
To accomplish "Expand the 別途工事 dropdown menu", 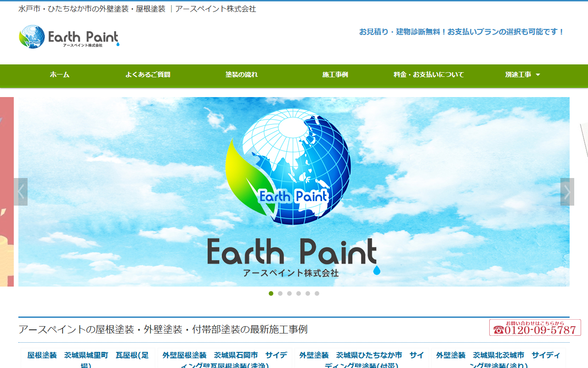I will point(523,75).
